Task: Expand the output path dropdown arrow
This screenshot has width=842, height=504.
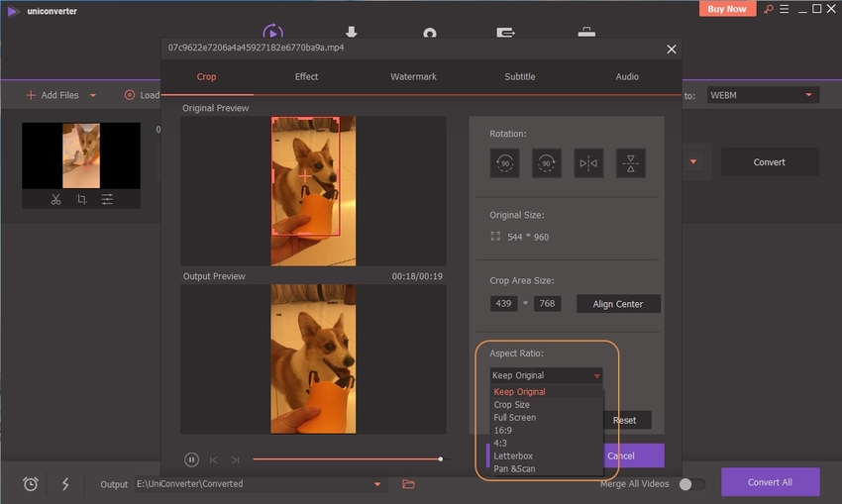Action: pyautogui.click(x=376, y=484)
